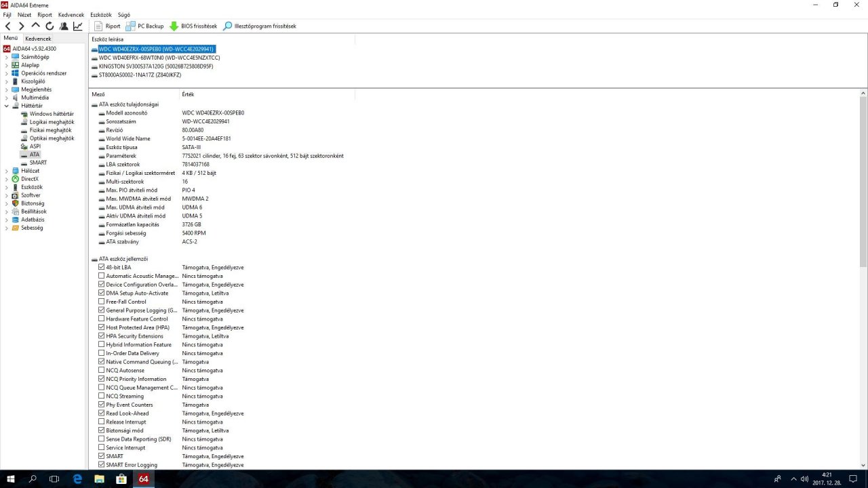The height and width of the screenshot is (488, 868).
Task: Expand the Kiszolgáló tree node
Action: [7, 81]
